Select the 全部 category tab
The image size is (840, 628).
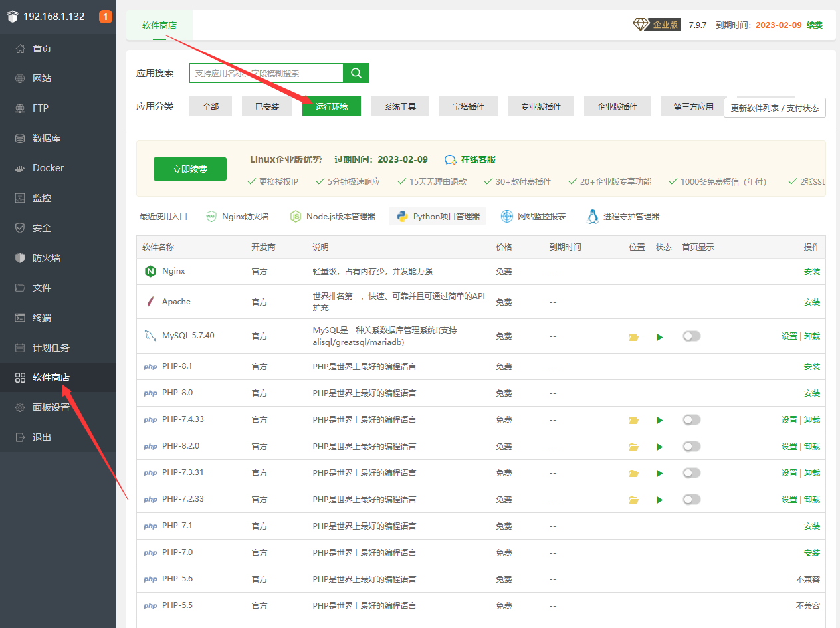pyautogui.click(x=211, y=106)
